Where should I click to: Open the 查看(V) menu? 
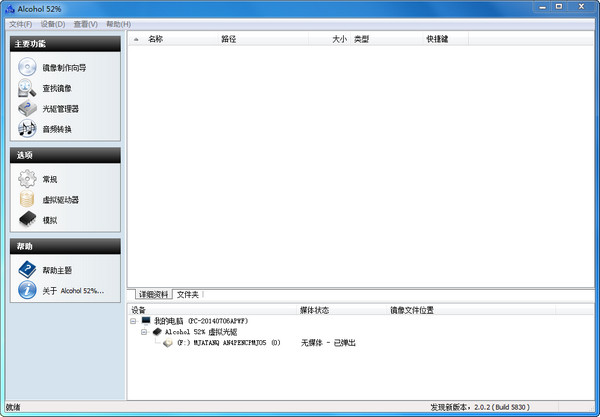(x=86, y=23)
